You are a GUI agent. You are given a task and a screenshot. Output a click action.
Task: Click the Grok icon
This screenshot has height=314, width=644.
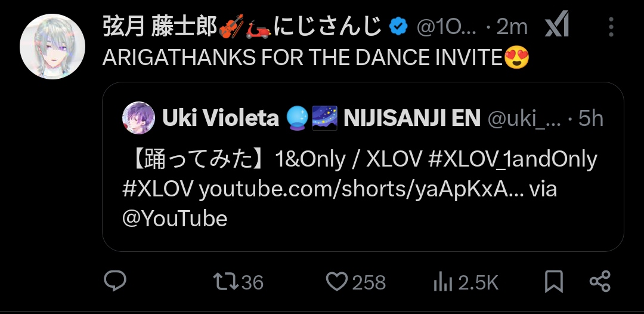point(557,24)
